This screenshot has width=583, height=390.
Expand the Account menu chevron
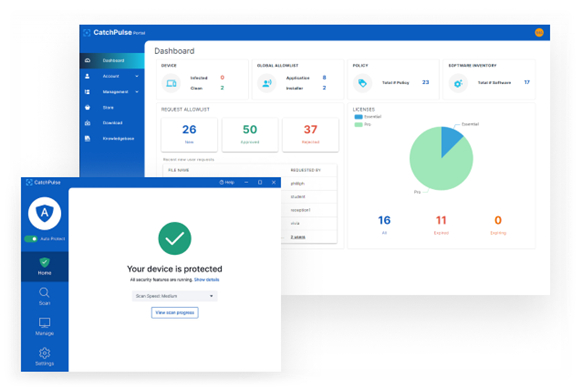[x=137, y=76]
